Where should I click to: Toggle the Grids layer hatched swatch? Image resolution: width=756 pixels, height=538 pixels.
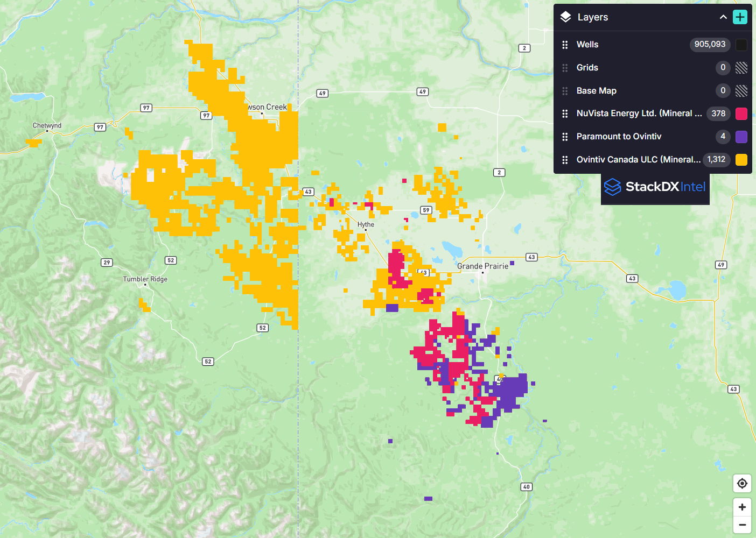pyautogui.click(x=741, y=68)
